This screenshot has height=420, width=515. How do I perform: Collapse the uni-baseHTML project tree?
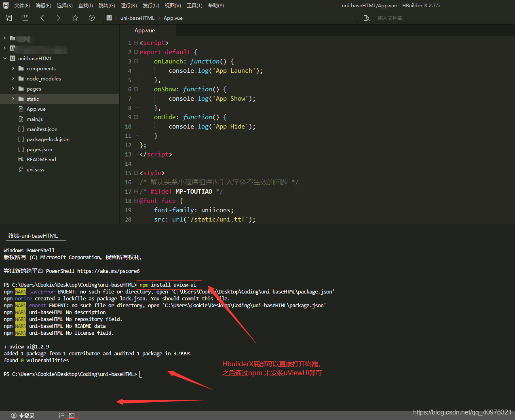tap(4, 58)
